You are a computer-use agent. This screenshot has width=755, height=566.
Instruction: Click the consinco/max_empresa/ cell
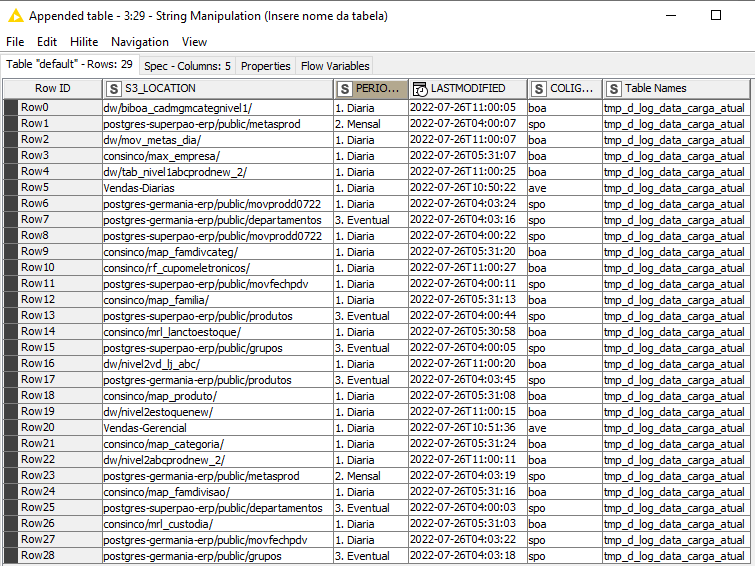point(218,156)
